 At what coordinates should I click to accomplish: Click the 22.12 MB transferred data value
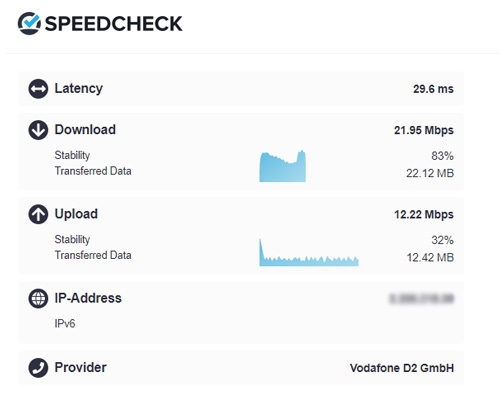[430, 173]
